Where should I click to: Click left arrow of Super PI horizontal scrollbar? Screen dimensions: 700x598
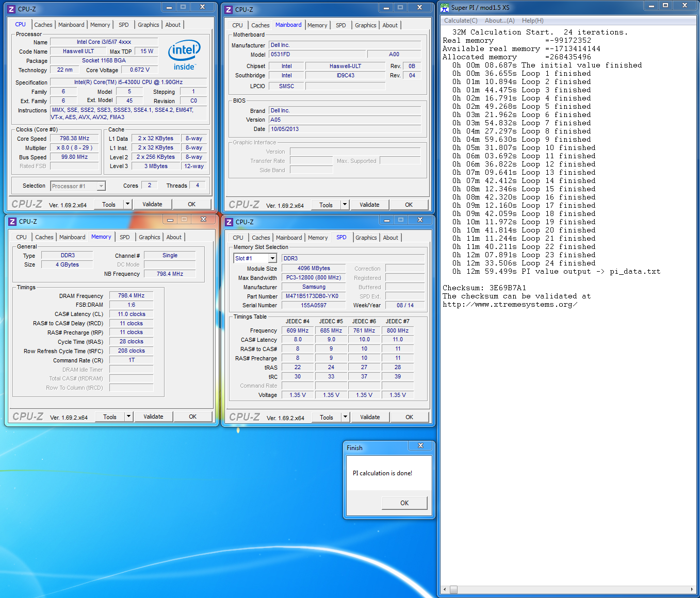click(445, 589)
